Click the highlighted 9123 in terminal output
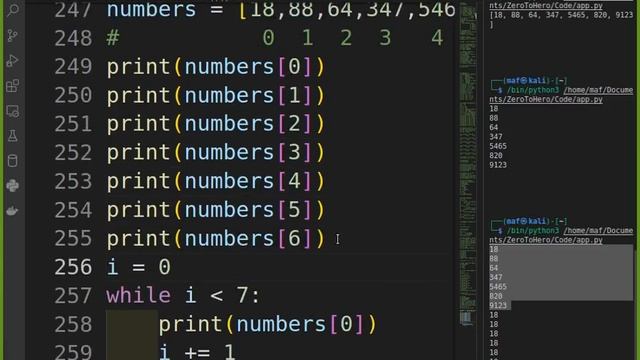Viewport: 640px width, 360px height. 498,305
